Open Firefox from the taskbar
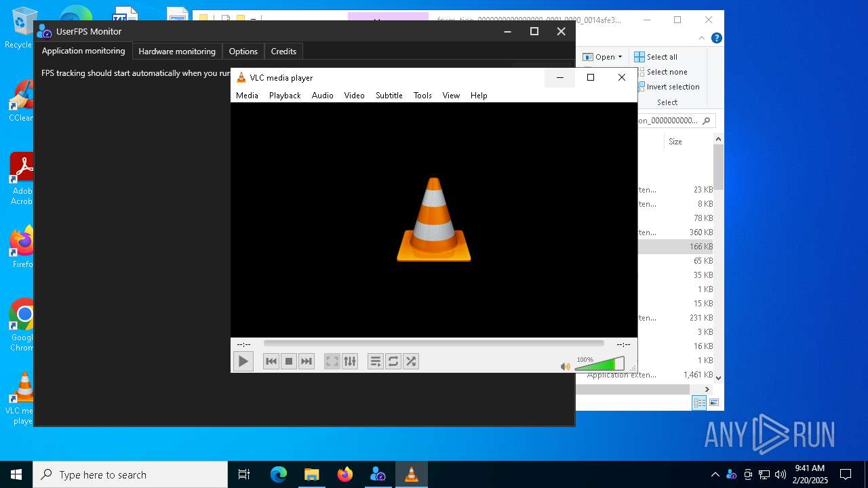868x488 pixels. tap(344, 474)
